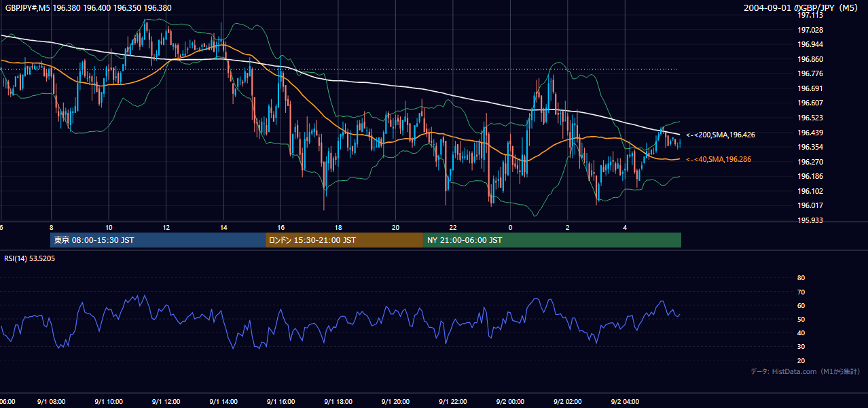Click price axis label 195.933
Screen dimensions: 868x408
pos(810,220)
